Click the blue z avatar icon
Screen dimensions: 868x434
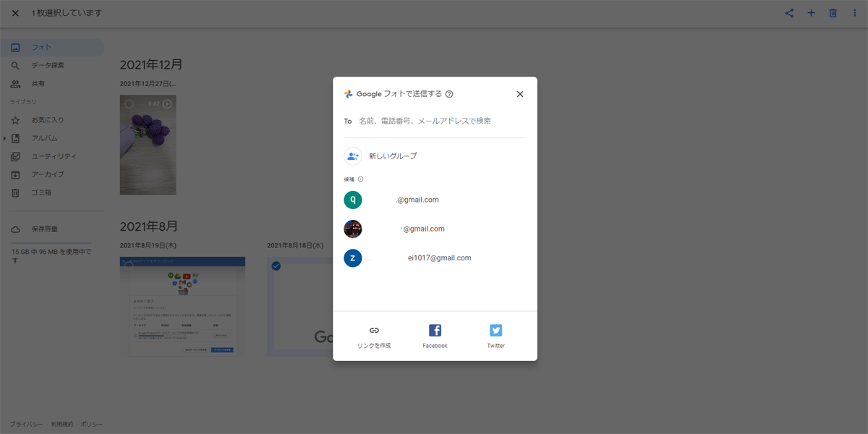click(x=352, y=258)
